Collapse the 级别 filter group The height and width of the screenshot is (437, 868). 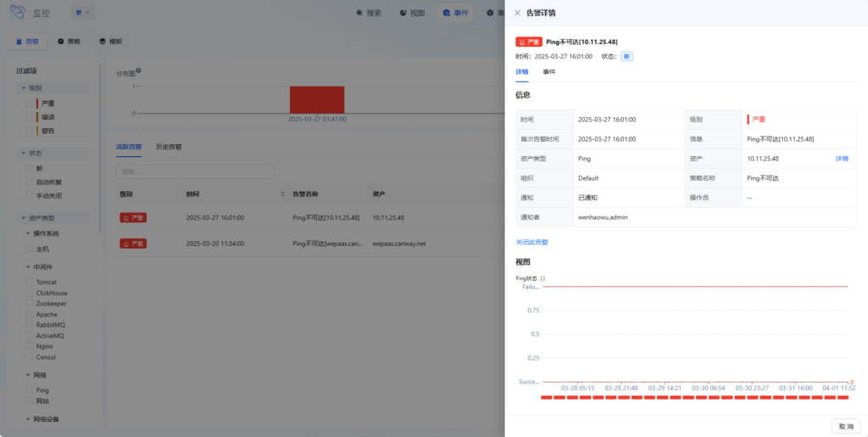[x=23, y=88]
